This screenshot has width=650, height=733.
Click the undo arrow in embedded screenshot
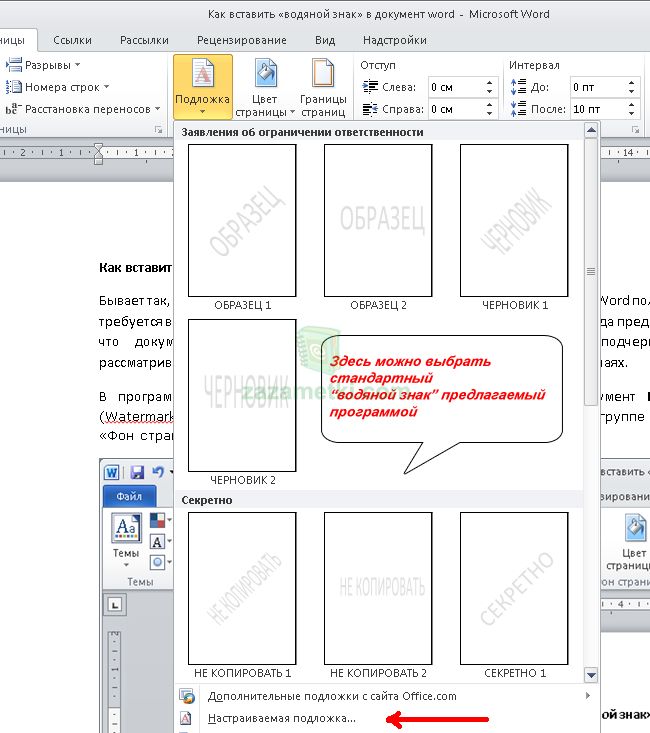[158, 472]
